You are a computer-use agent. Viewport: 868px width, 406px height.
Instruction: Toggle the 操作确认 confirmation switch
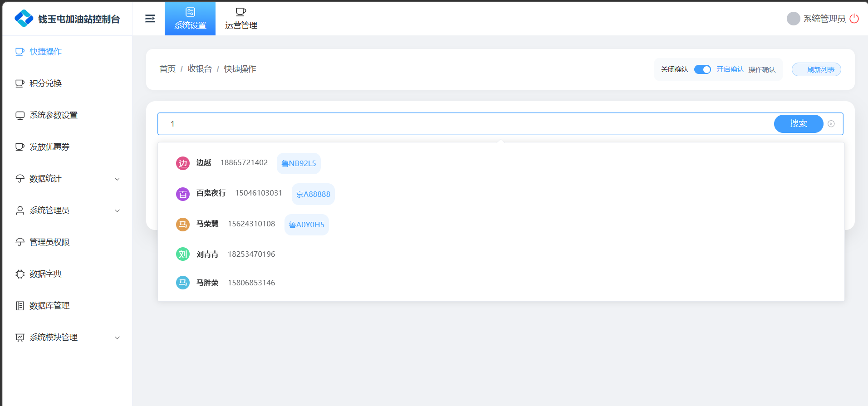702,69
